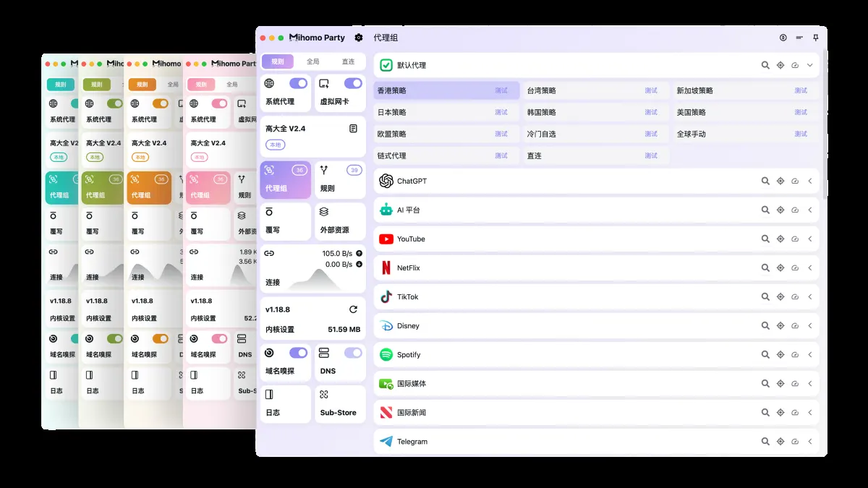The width and height of the screenshot is (868, 488).
Task: Search within the AI 平台 group
Action: coord(765,210)
